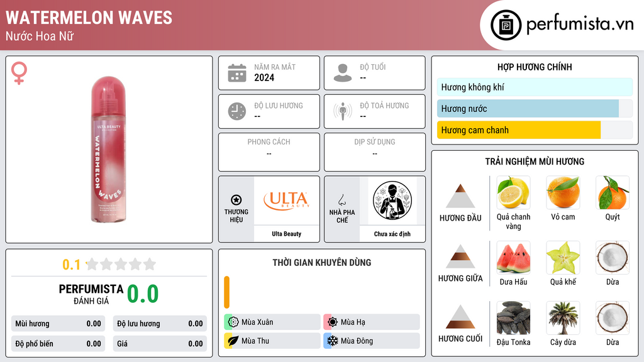The width and height of the screenshot is (644, 362).
Task: Click the Đậu Tonka note image
Action: [513, 318]
